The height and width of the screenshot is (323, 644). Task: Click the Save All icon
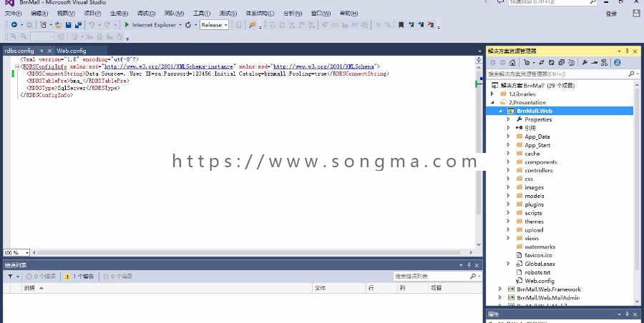coord(78,25)
